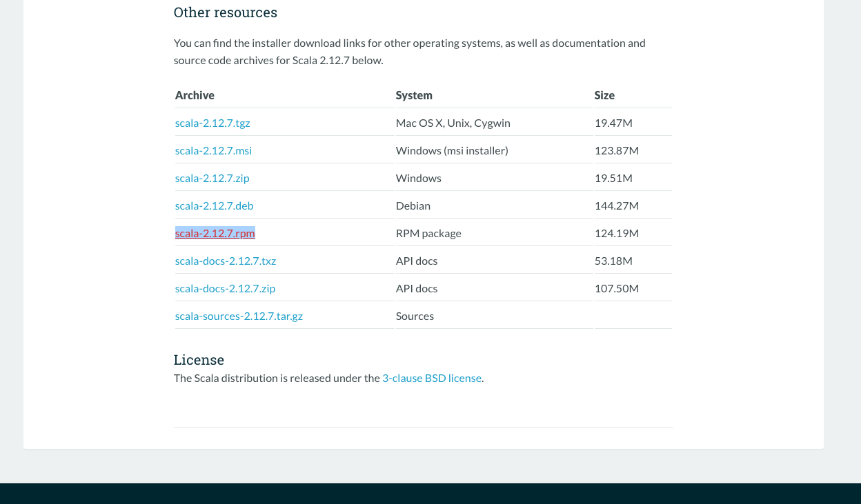Image resolution: width=861 pixels, height=504 pixels.
Task: Click the Size column header
Action: [604, 95]
